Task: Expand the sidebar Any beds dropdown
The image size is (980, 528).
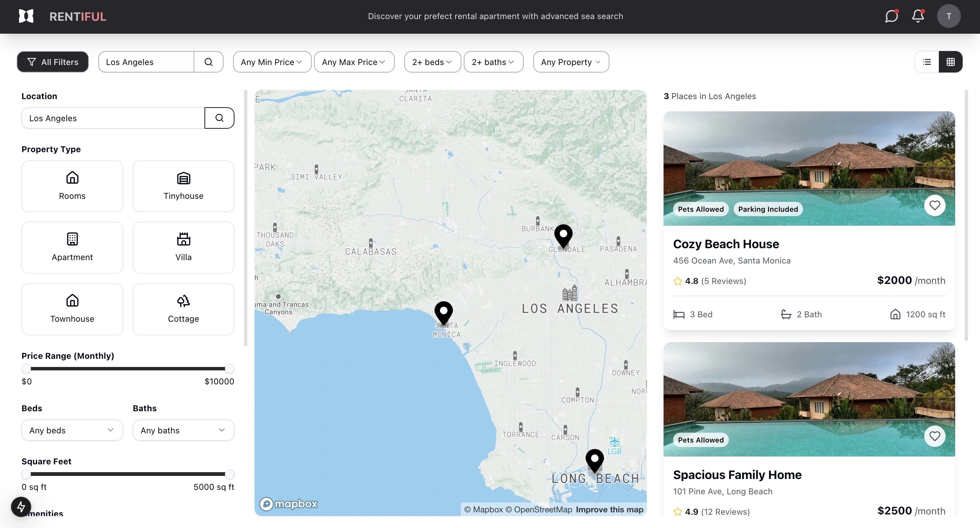Action: (72, 430)
